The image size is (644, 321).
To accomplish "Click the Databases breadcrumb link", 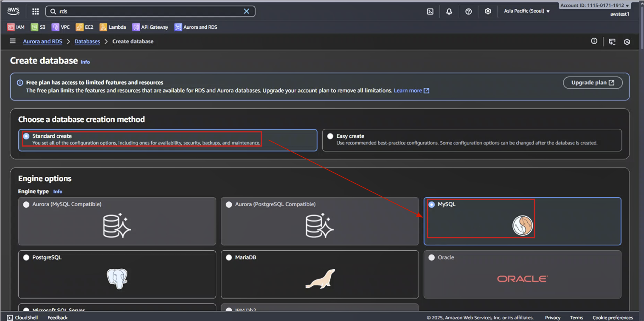I will [x=87, y=41].
